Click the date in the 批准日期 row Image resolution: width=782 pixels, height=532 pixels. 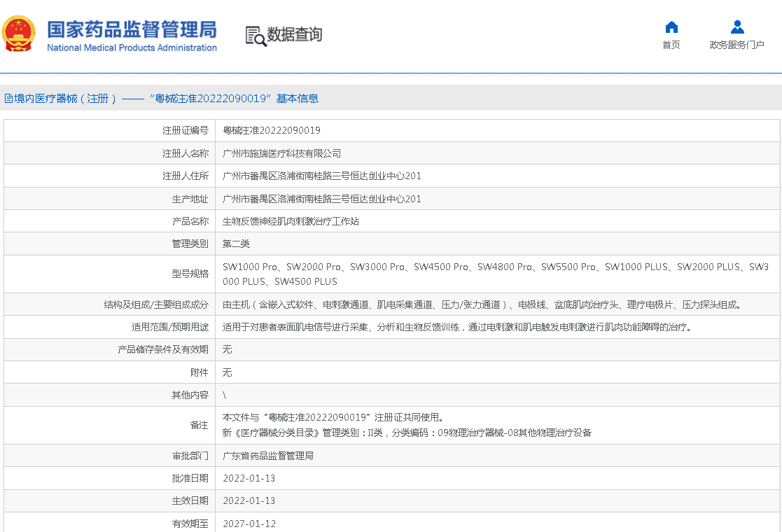(x=249, y=479)
